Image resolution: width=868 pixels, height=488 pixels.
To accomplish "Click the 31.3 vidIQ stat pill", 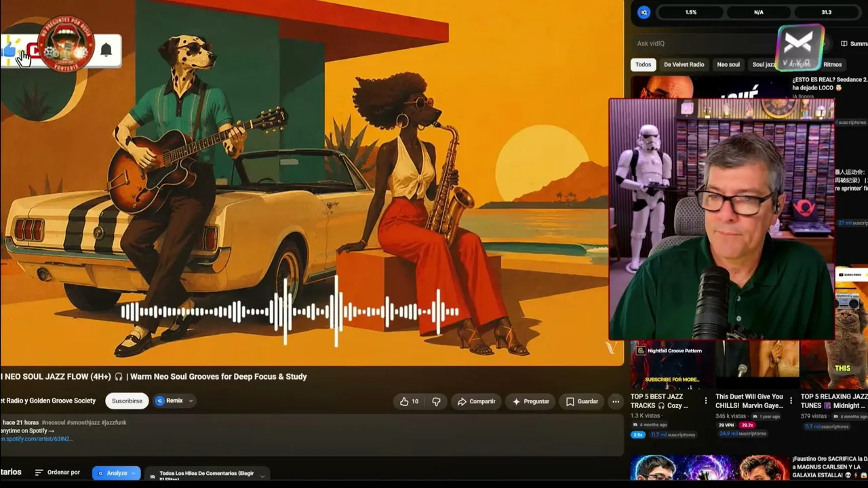I will pos(827,12).
